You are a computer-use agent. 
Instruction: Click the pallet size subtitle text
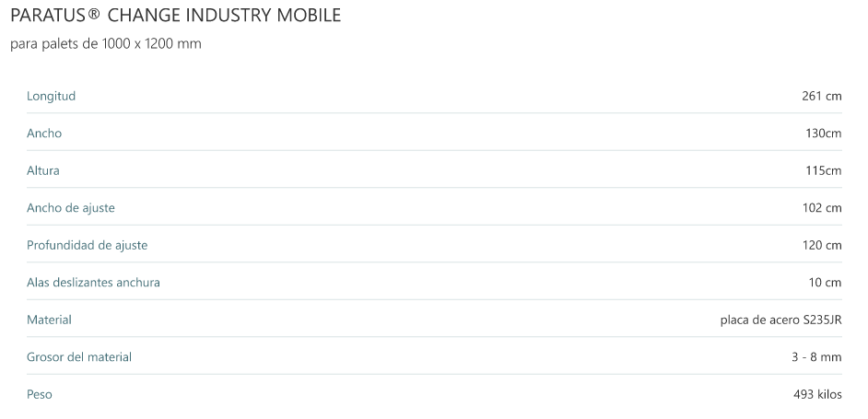pos(106,46)
